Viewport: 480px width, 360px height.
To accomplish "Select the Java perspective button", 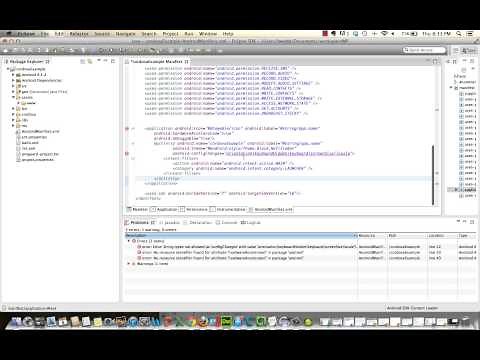I will [x=469, y=50].
